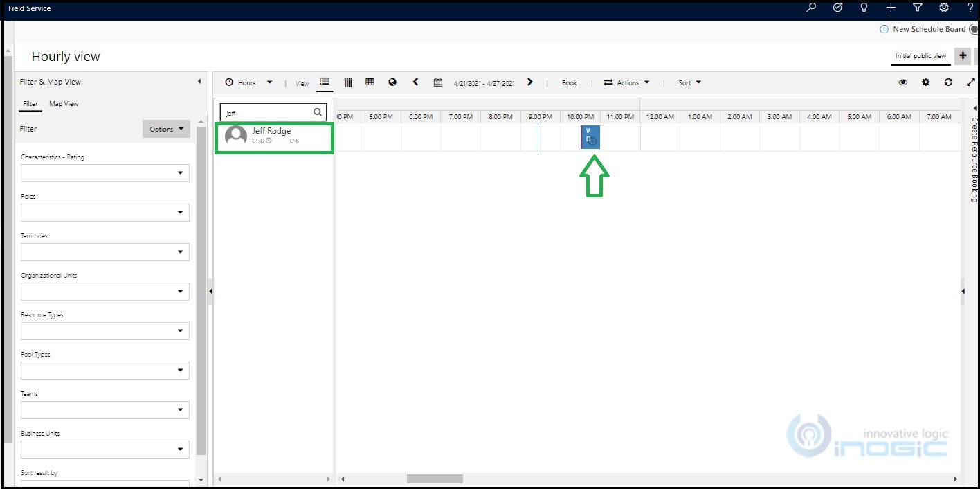Go to next date range arrow
The height and width of the screenshot is (489, 980).
click(x=530, y=82)
